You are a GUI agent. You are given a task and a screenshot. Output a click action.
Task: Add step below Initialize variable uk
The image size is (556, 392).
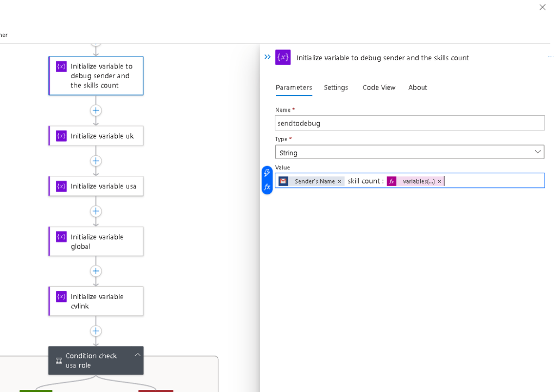(x=96, y=161)
